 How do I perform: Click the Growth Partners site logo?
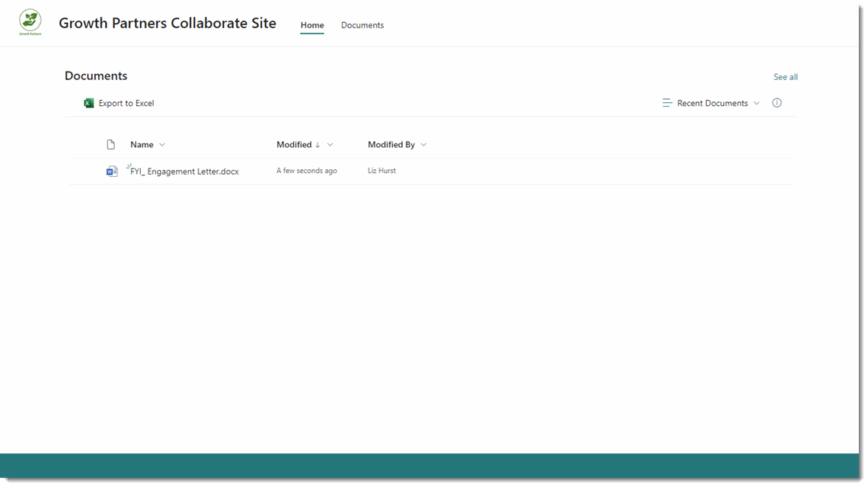[x=30, y=23]
